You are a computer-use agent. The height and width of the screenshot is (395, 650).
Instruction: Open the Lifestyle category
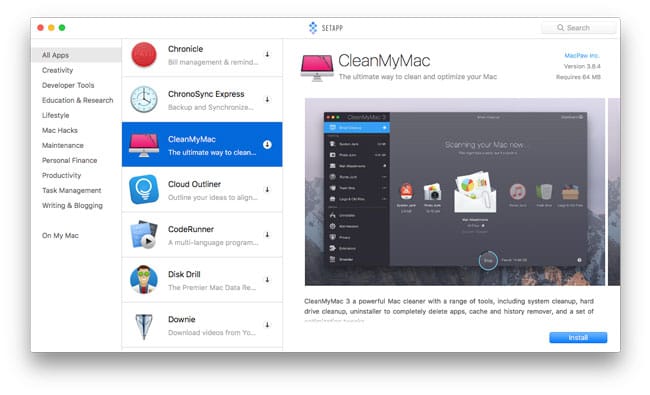[x=56, y=115]
